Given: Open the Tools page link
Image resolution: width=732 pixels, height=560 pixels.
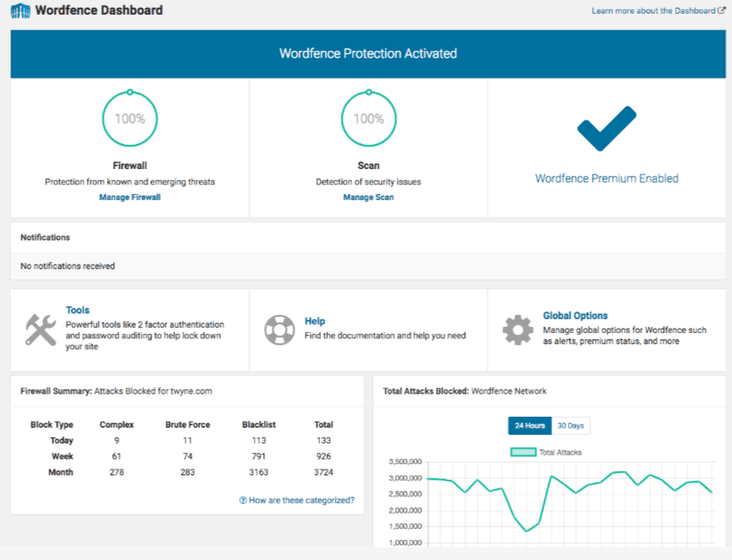Looking at the screenshot, I should [78, 310].
